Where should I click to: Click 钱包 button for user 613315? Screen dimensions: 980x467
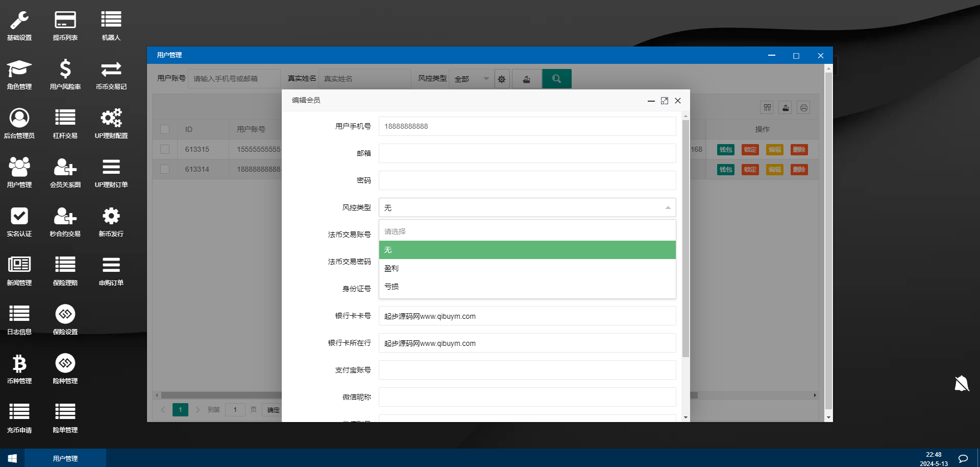(x=725, y=150)
